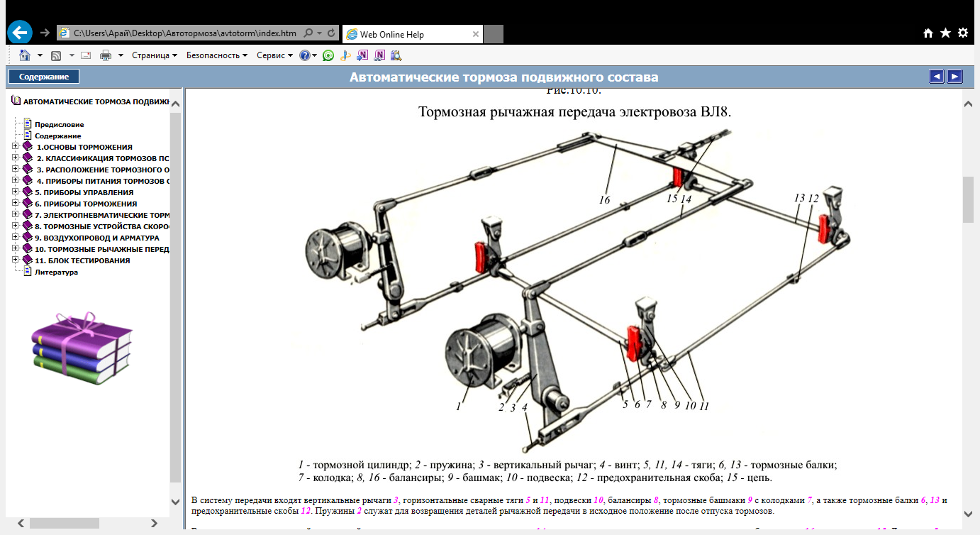This screenshot has height=535, width=980.
Task: Click the content pane vertical scrollbar thumb
Action: (968, 199)
